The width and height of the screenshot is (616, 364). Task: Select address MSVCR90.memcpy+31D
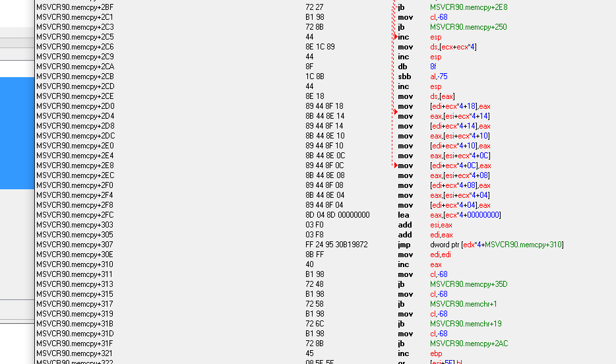[x=75, y=334]
